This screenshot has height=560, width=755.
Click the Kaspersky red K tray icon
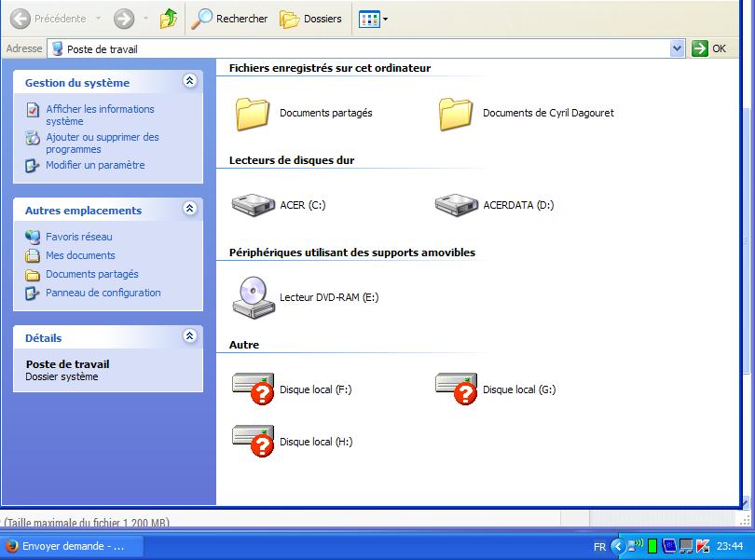coord(703,546)
